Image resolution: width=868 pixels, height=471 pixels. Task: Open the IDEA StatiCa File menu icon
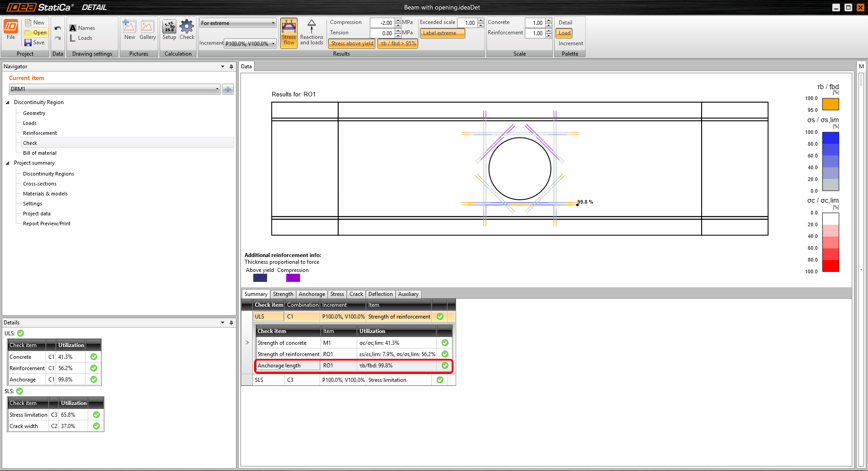[11, 27]
